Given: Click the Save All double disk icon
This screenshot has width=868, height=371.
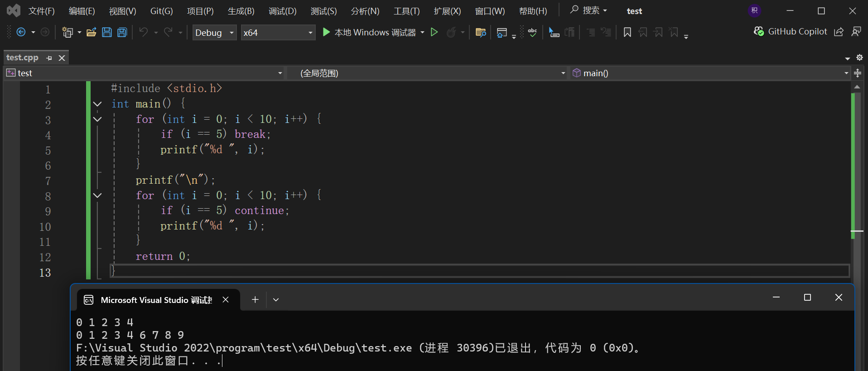Looking at the screenshot, I should [122, 32].
